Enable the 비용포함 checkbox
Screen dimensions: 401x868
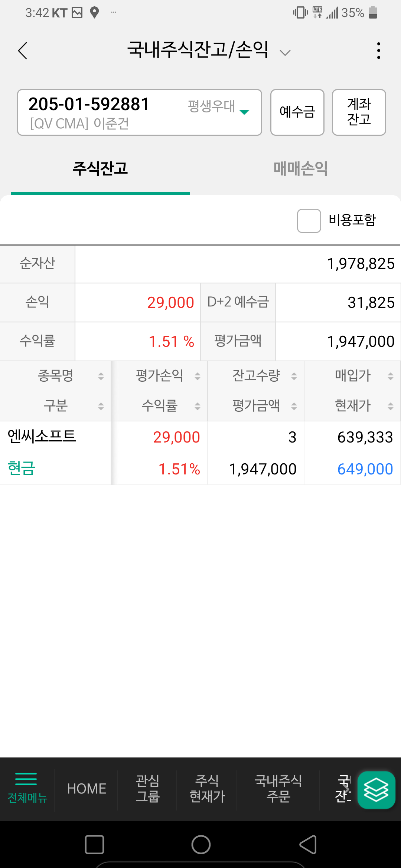(x=309, y=221)
